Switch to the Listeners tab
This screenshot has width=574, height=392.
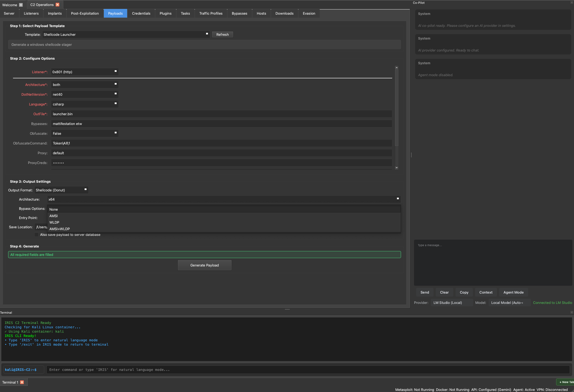coord(31,13)
